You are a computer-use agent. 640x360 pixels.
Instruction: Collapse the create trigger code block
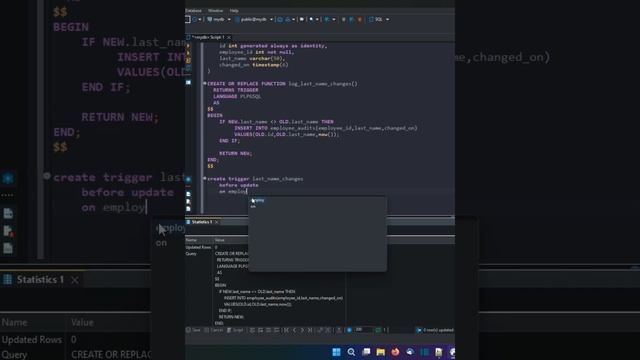205,179
